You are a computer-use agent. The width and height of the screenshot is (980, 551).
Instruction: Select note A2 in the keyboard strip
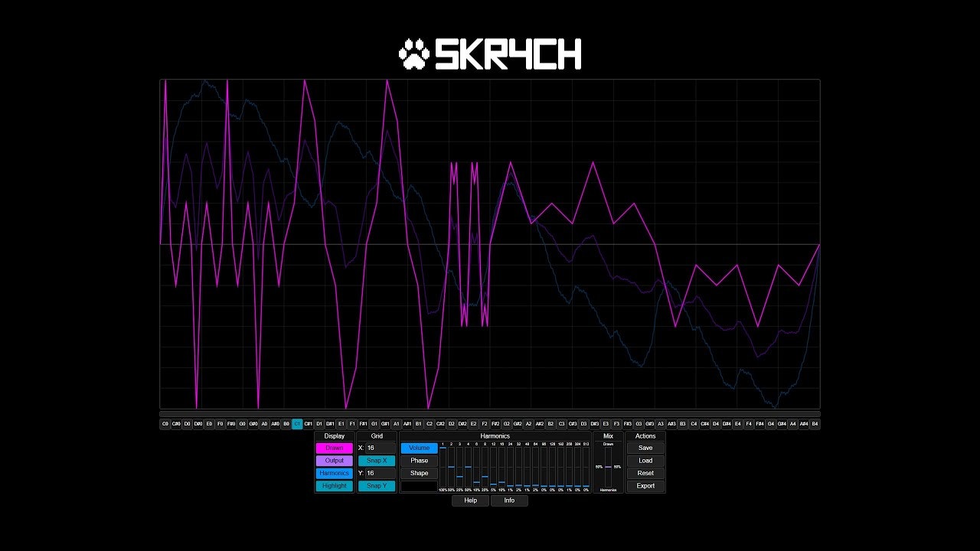point(528,423)
